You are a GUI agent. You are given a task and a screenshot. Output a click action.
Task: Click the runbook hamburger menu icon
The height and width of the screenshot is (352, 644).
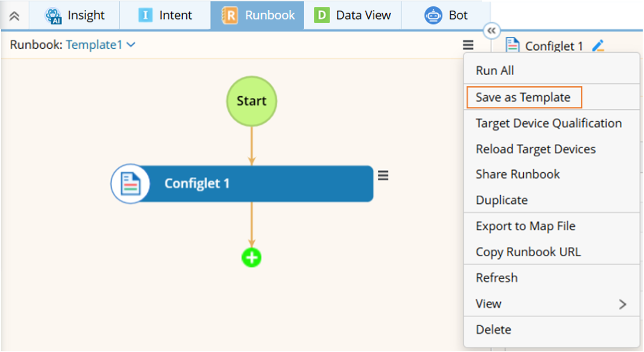pos(469,45)
